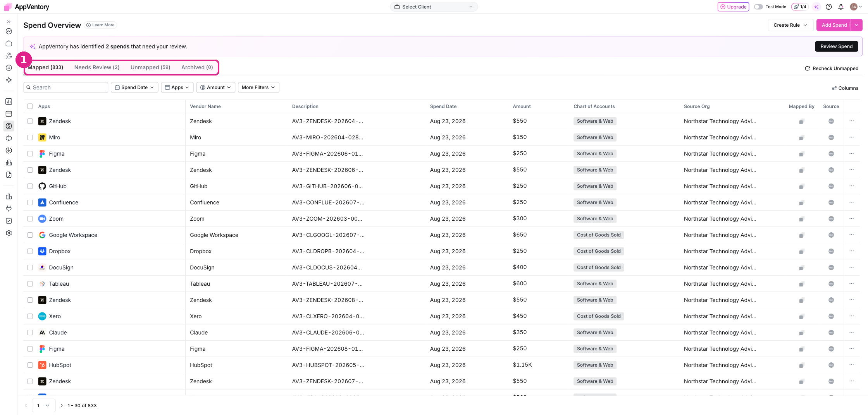Open the Apps filter dropdown
868x415 pixels.
[x=177, y=87]
